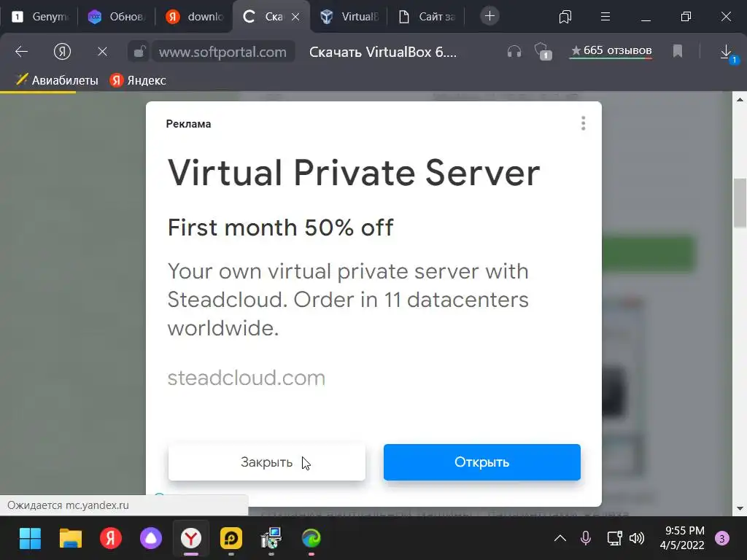
Task: Open the installer setup taskbar icon
Action: pos(271,539)
